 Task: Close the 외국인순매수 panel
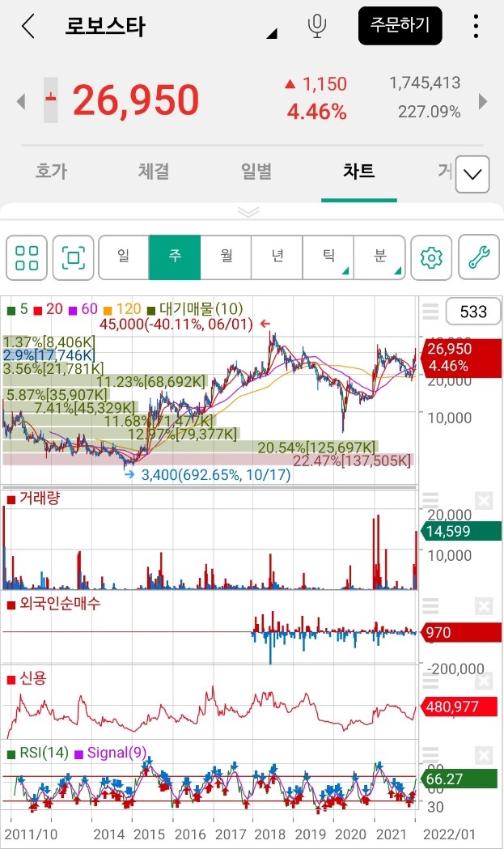coord(484,606)
